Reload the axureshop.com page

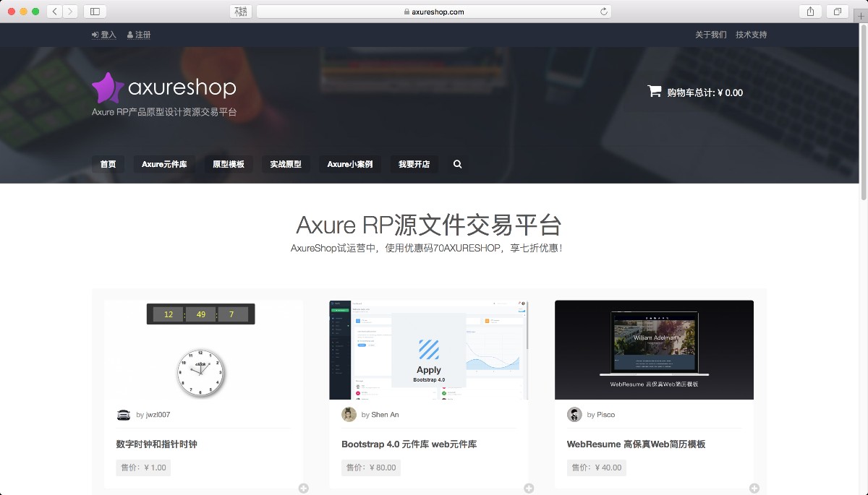pyautogui.click(x=603, y=12)
